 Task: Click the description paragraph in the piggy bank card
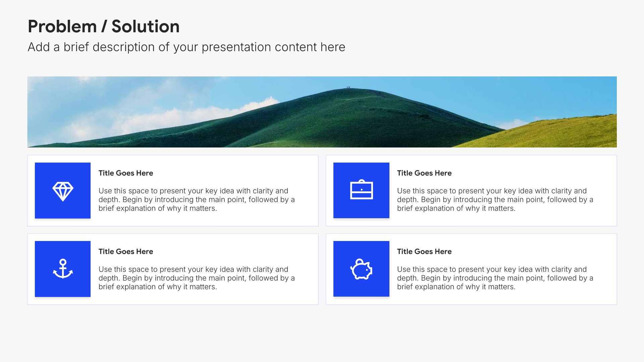(x=495, y=278)
